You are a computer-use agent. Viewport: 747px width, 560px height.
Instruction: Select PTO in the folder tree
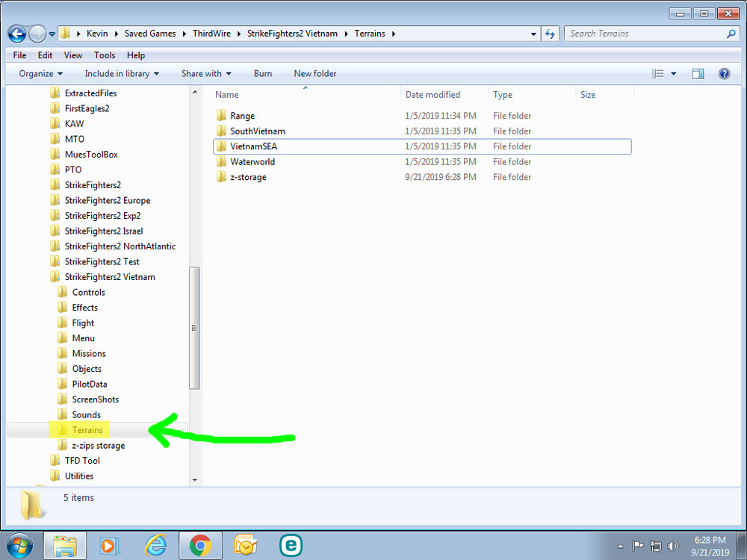point(73,169)
